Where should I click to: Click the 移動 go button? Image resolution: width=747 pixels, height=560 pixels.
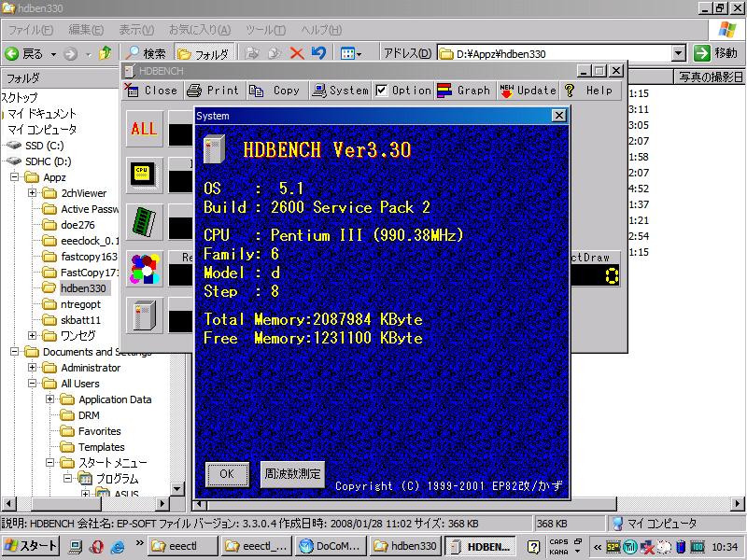tap(716, 53)
